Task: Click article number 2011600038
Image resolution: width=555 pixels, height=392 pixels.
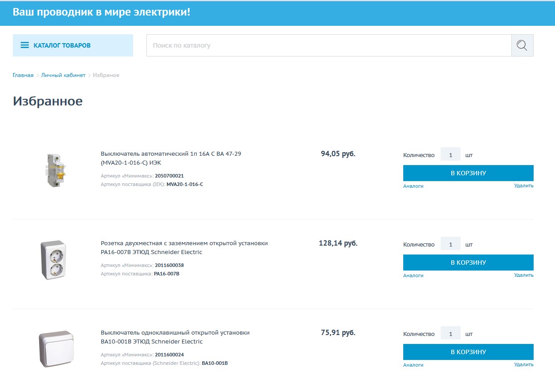Action: [x=169, y=265]
